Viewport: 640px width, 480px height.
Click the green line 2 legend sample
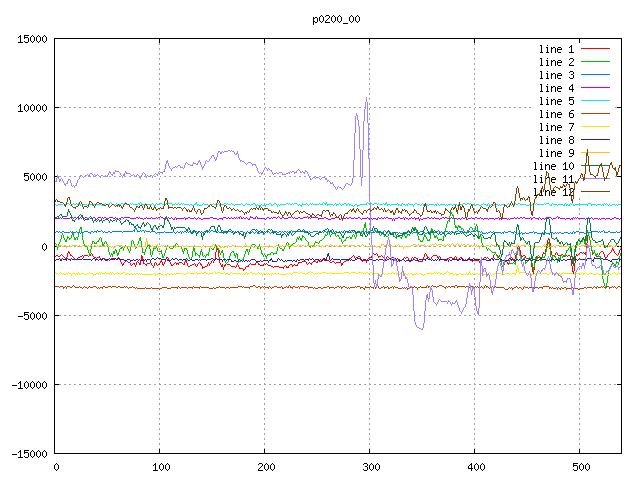pyautogui.click(x=595, y=62)
